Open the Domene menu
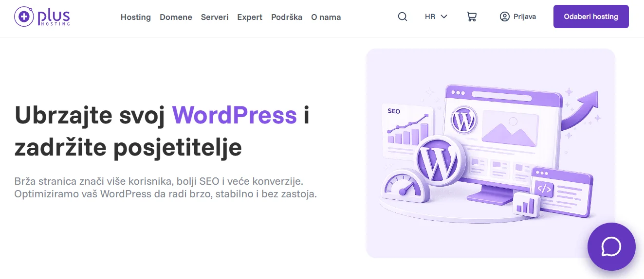644x279 pixels. click(x=176, y=17)
